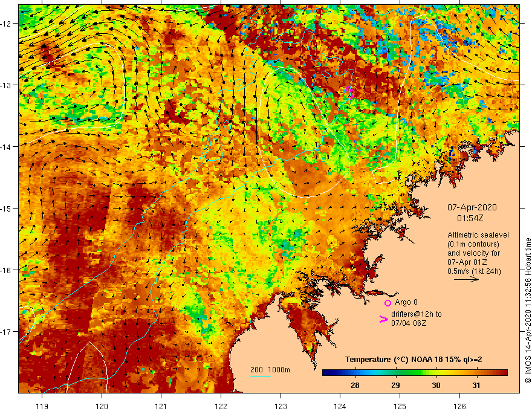Screen dimensions: 532x411
Task: Click the 30 label under color bar
Action: (x=436, y=385)
